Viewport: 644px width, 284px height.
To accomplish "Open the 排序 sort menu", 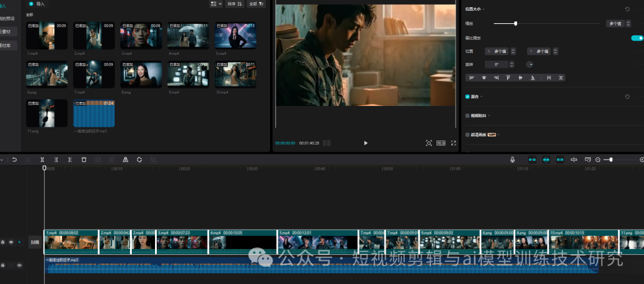I will (x=234, y=4).
